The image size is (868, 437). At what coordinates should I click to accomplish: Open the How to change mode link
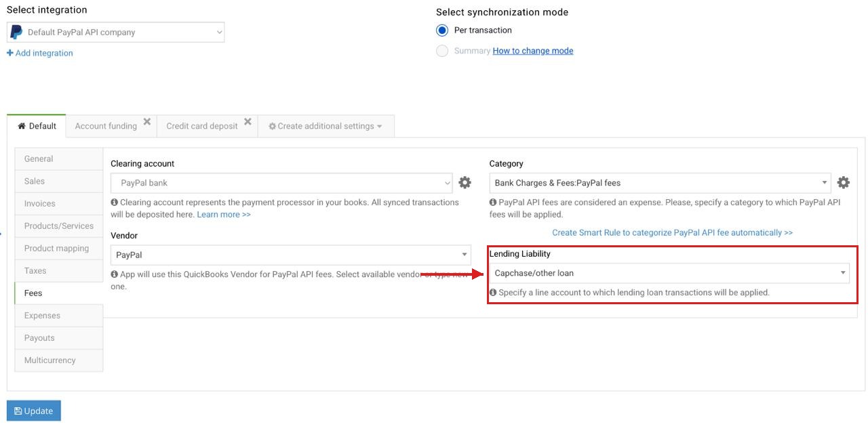coord(533,51)
